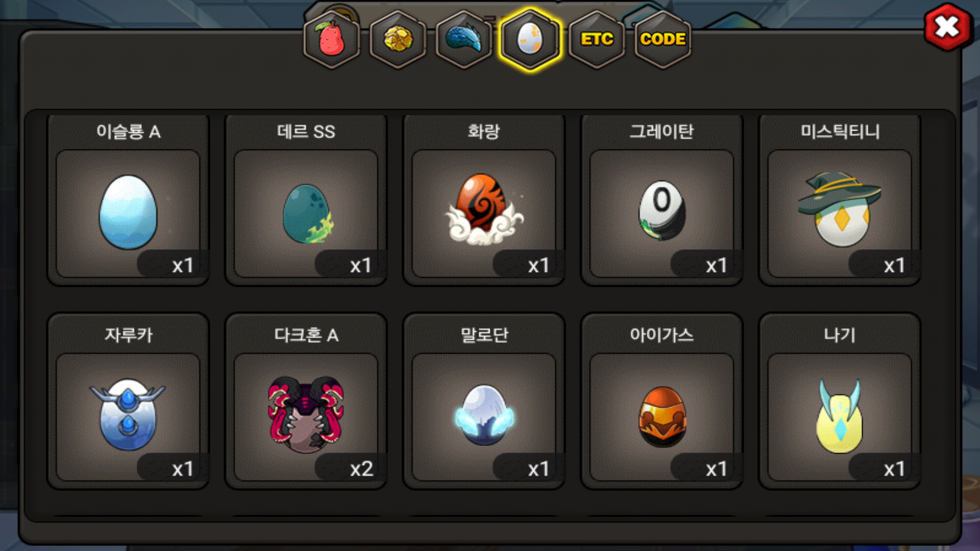980x551 pixels.
Task: Select the blue dragon scale tab
Action: point(464,39)
